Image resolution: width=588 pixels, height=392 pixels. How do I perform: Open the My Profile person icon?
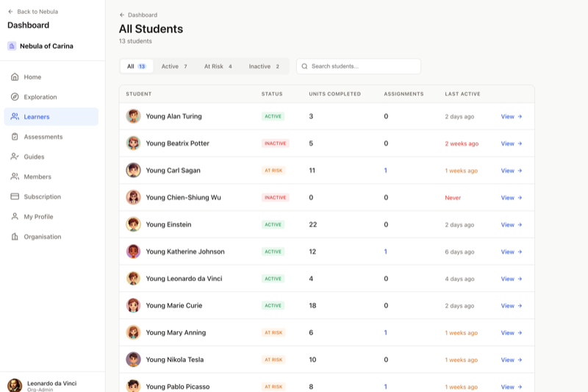pyautogui.click(x=15, y=216)
